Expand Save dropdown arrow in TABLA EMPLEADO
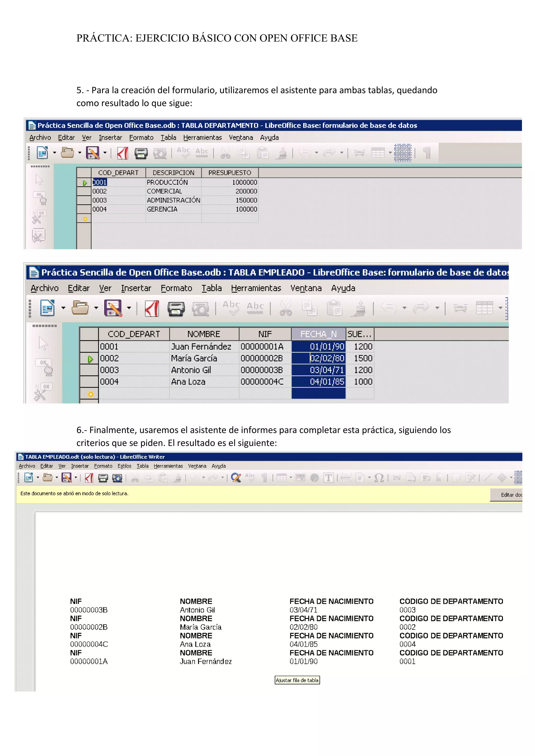The height and width of the screenshot is (756, 535). click(x=129, y=308)
